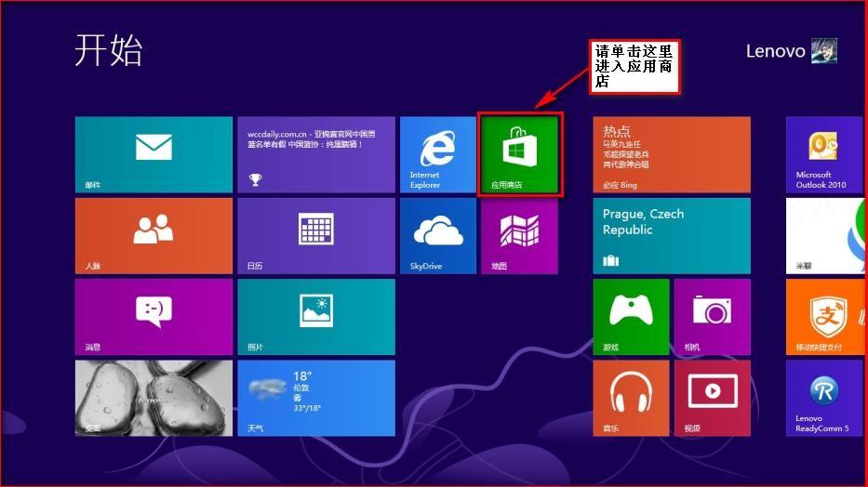Viewport: 868px width, 487px height.
Task: Open the People (人脉) tile
Action: (x=154, y=236)
